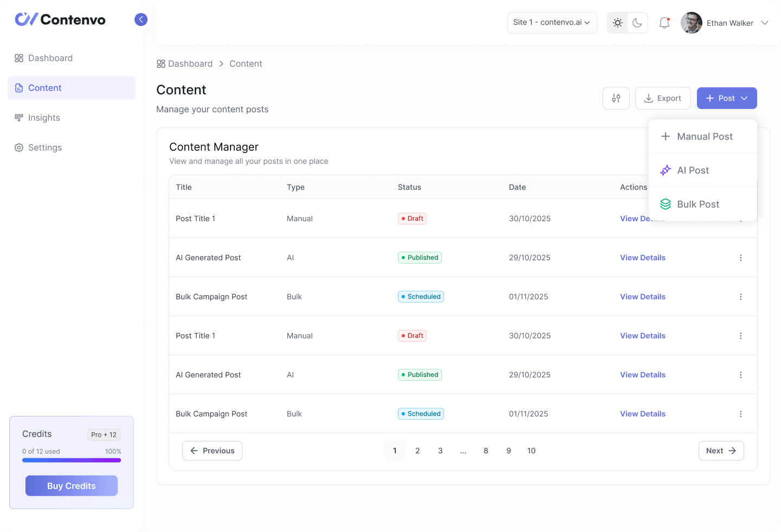Open the Post button dropdown arrow
This screenshot has width=781, height=532.
pyautogui.click(x=742, y=98)
